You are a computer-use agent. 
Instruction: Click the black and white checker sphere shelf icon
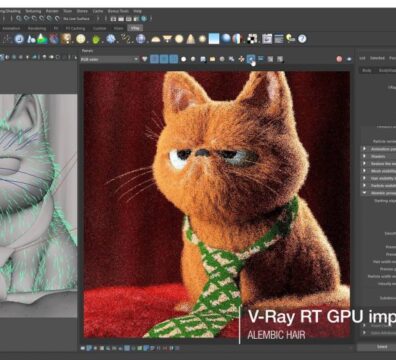pyautogui.click(x=253, y=39)
